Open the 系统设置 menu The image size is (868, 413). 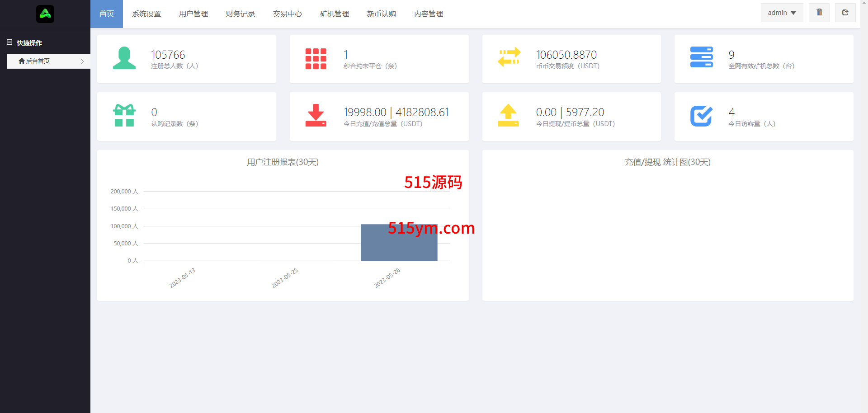pos(146,14)
